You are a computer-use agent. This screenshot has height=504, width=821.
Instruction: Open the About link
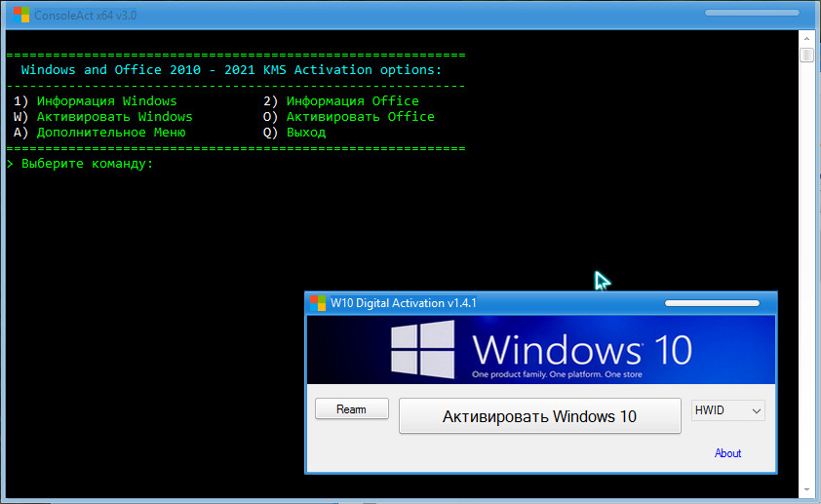tap(727, 453)
